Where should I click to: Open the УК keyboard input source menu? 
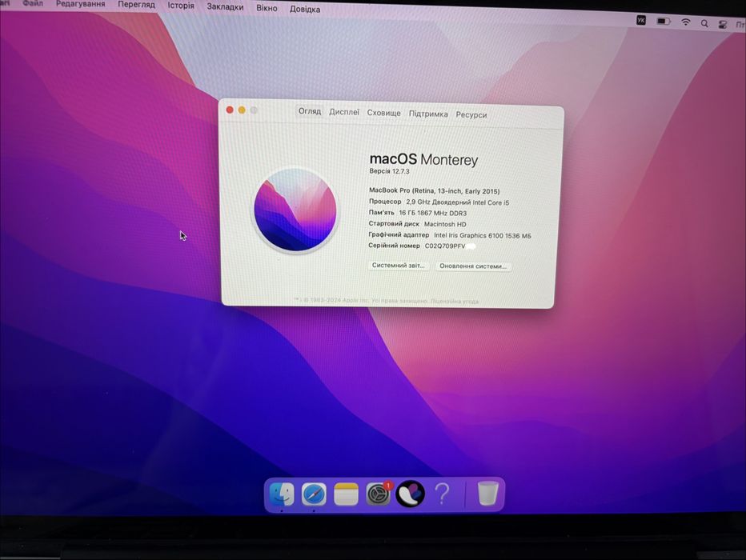pos(641,20)
